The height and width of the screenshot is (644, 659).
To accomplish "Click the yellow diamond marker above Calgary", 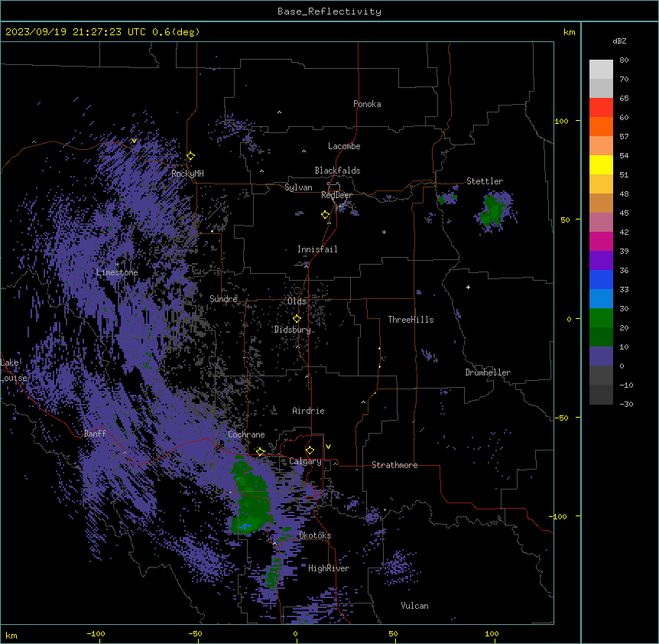I will tap(310, 450).
